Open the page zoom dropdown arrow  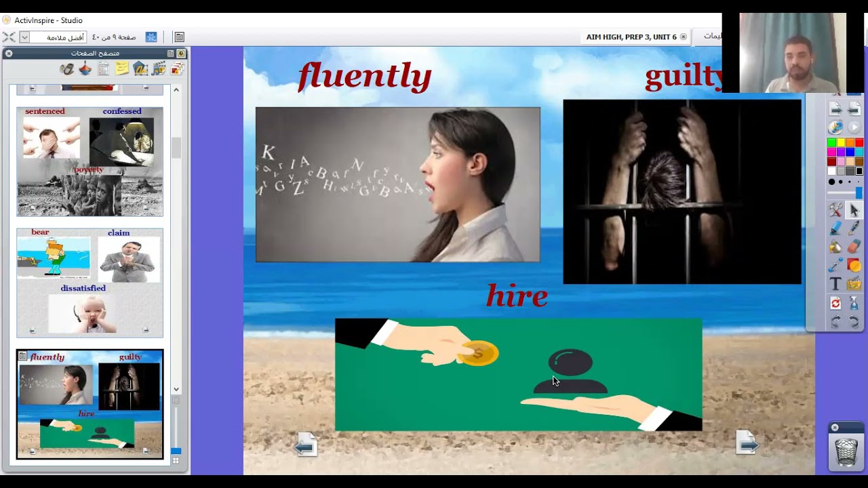coord(24,37)
